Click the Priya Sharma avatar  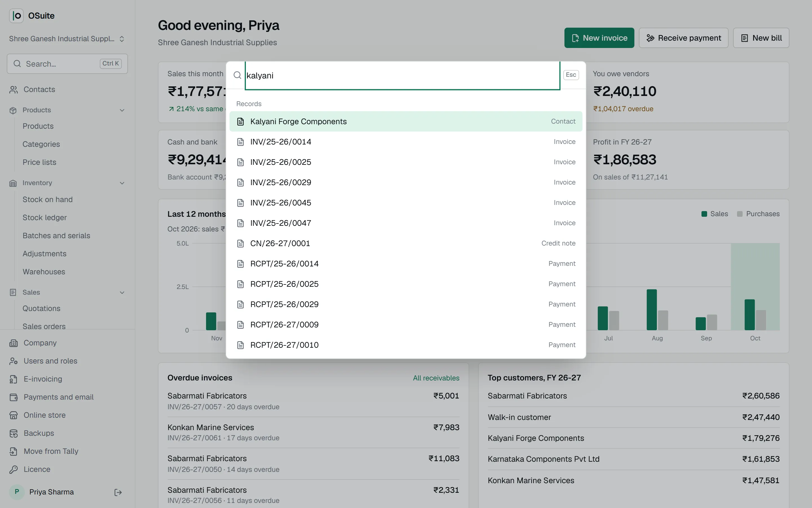pyautogui.click(x=17, y=492)
